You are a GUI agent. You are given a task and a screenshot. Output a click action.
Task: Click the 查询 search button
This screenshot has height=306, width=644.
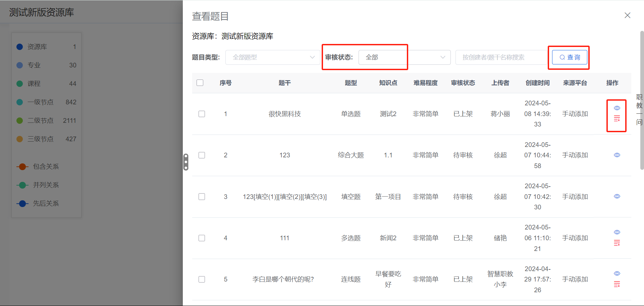coord(569,57)
